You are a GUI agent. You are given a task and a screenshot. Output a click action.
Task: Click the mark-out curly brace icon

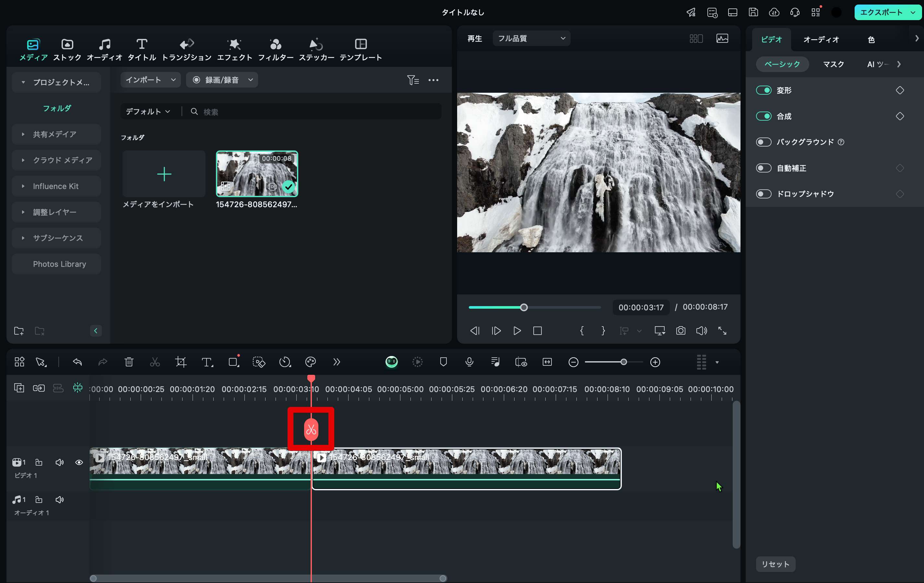[603, 330]
